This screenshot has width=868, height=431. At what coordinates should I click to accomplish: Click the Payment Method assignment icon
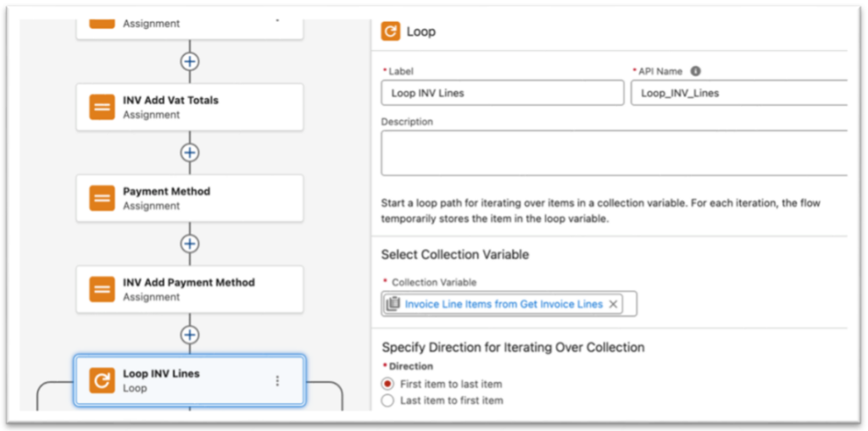(x=103, y=198)
